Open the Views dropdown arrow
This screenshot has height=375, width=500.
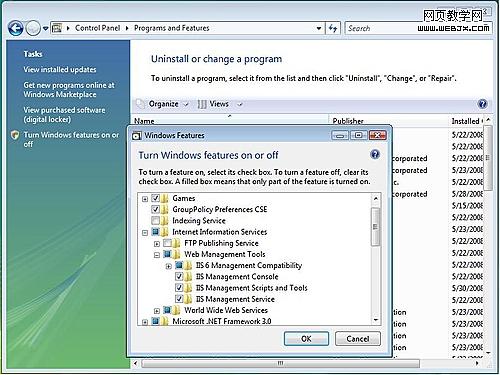click(240, 104)
